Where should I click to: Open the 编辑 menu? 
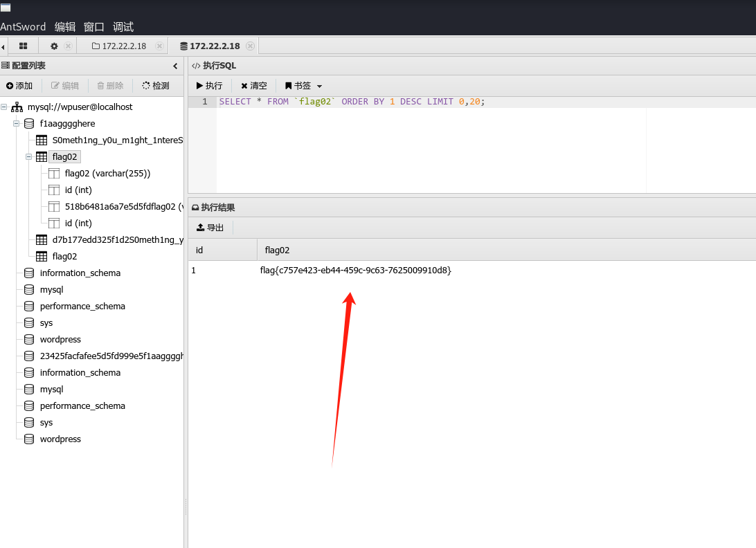point(65,27)
